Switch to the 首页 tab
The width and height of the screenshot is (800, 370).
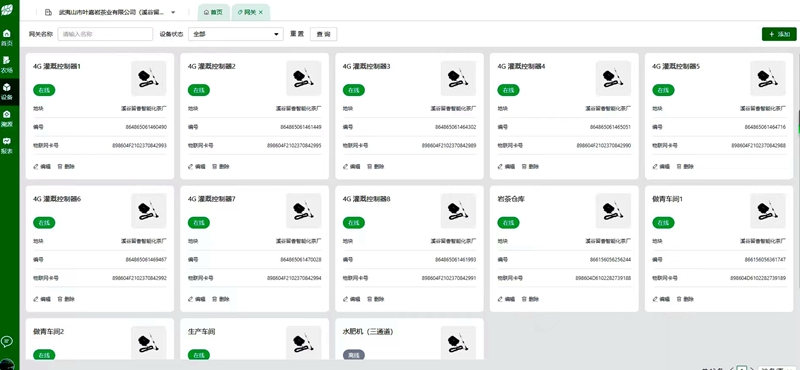(x=213, y=12)
